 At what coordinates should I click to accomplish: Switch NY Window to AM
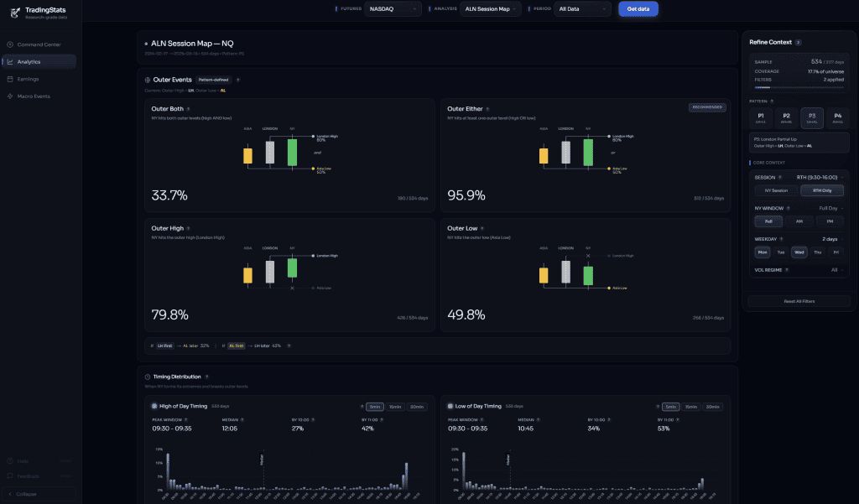[800, 221]
